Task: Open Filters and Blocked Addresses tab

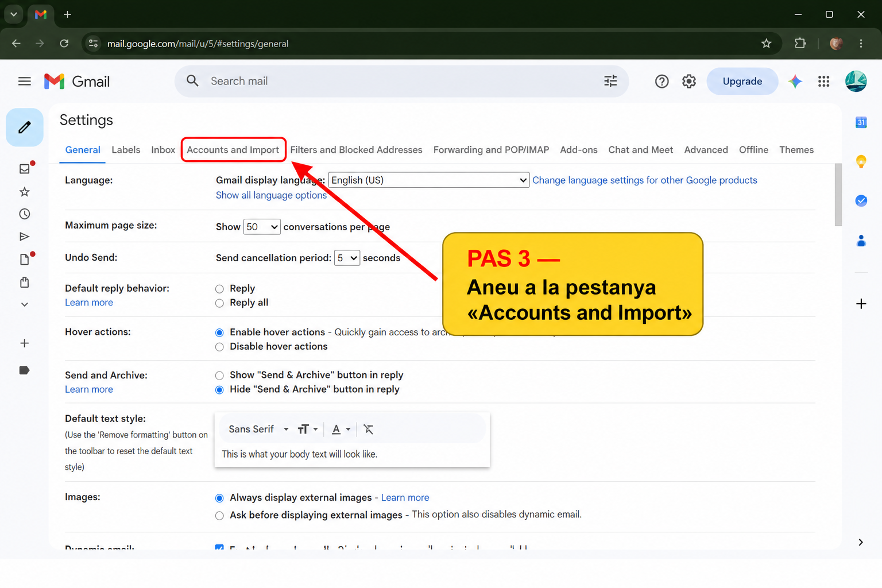Action: tap(356, 150)
